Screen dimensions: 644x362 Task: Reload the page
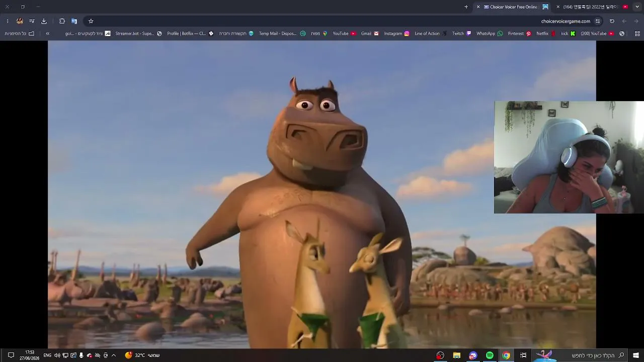(x=612, y=21)
